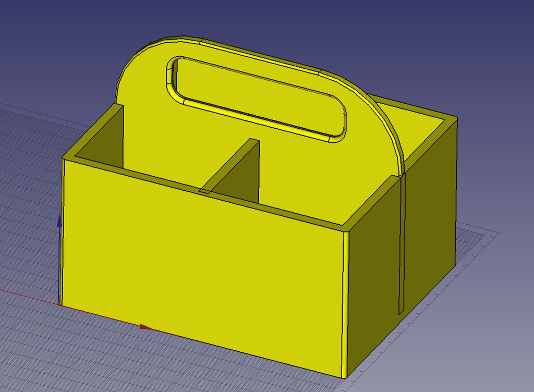Select the blue Z-axis arrow

click(x=59, y=224)
